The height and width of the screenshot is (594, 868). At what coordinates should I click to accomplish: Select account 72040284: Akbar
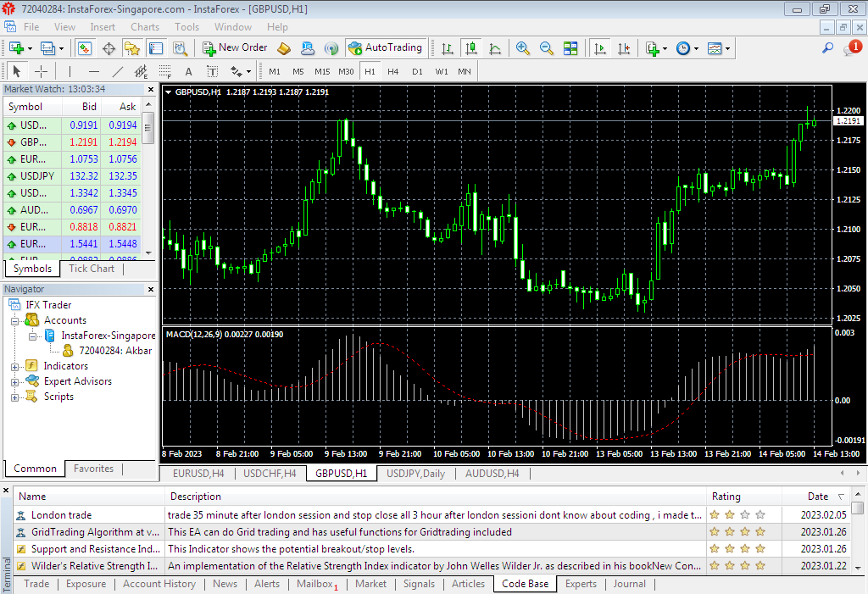click(x=115, y=351)
